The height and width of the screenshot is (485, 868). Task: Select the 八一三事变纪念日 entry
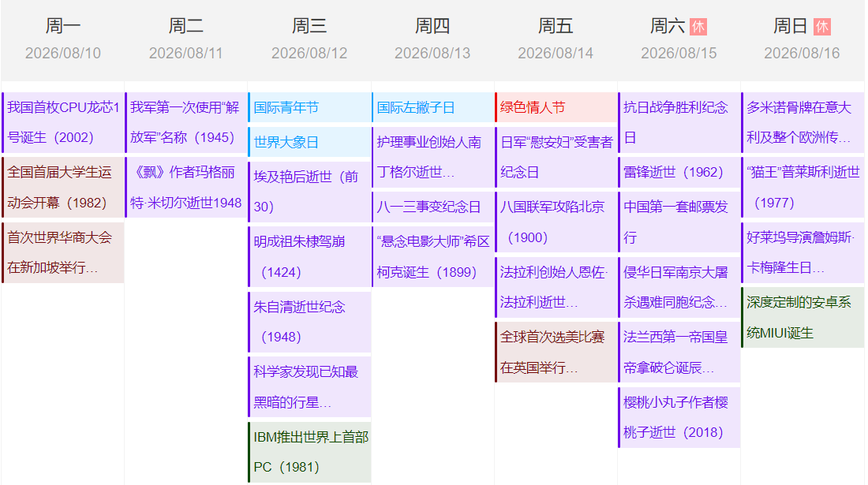coord(432,207)
